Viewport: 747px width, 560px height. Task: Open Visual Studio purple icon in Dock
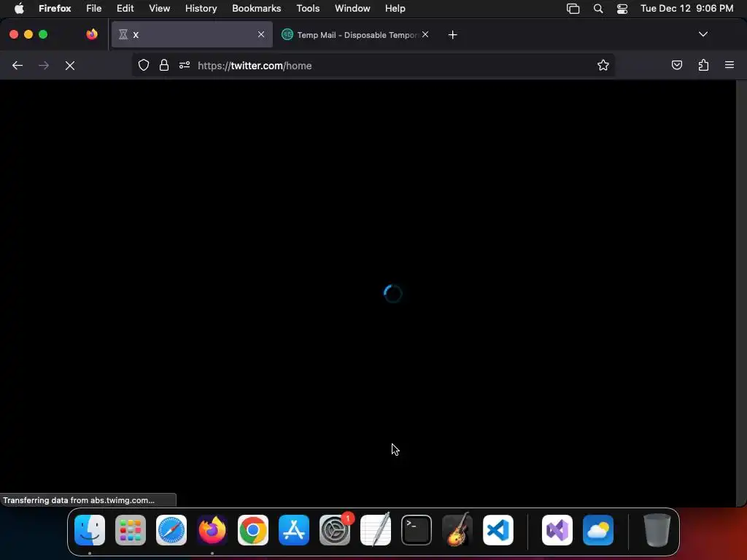[557, 530]
